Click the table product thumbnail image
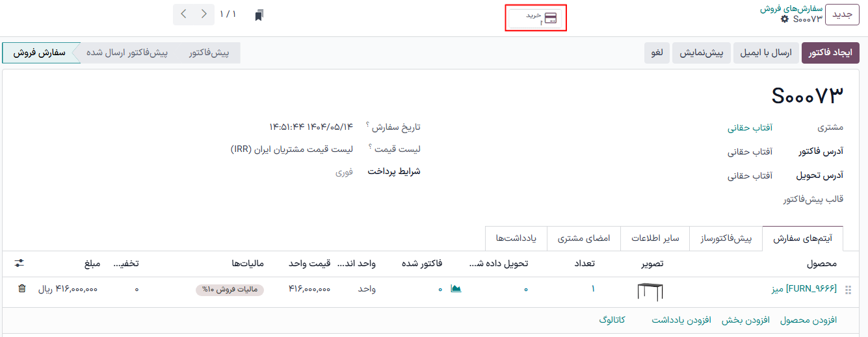The image size is (868, 337). point(650,291)
